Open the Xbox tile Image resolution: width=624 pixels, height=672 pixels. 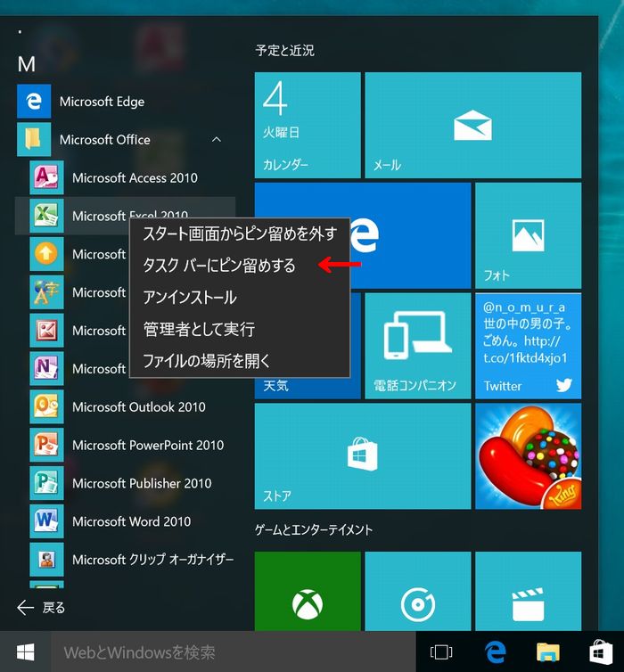[x=308, y=591]
